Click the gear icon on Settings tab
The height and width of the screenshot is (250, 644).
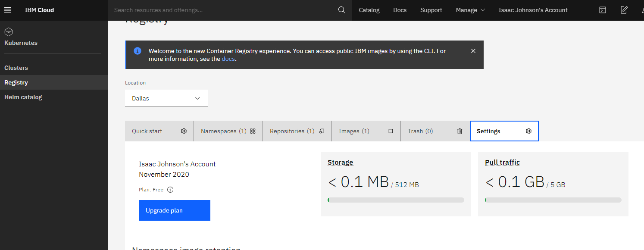pyautogui.click(x=529, y=131)
